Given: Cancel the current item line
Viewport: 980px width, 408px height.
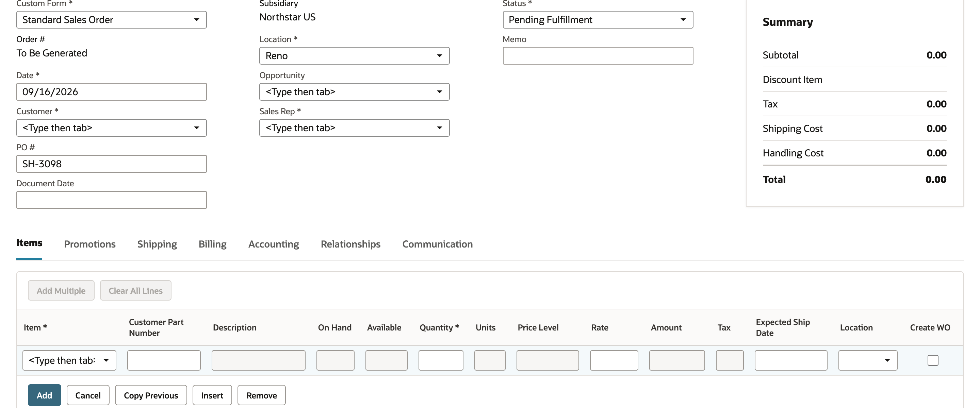Looking at the screenshot, I should coord(88,395).
